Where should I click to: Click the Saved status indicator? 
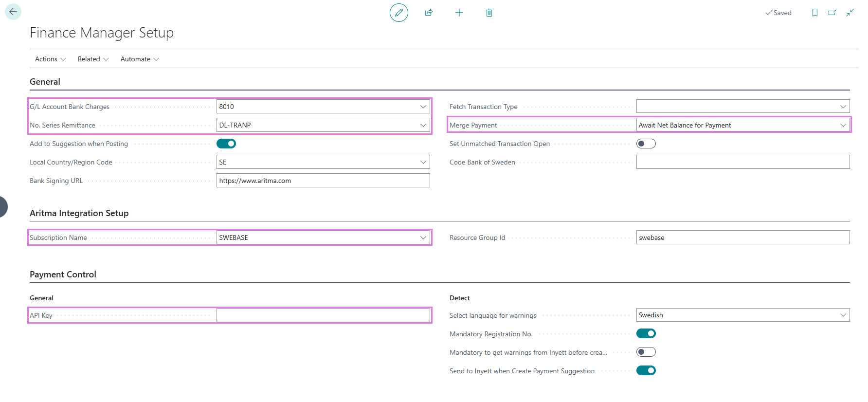pos(778,13)
